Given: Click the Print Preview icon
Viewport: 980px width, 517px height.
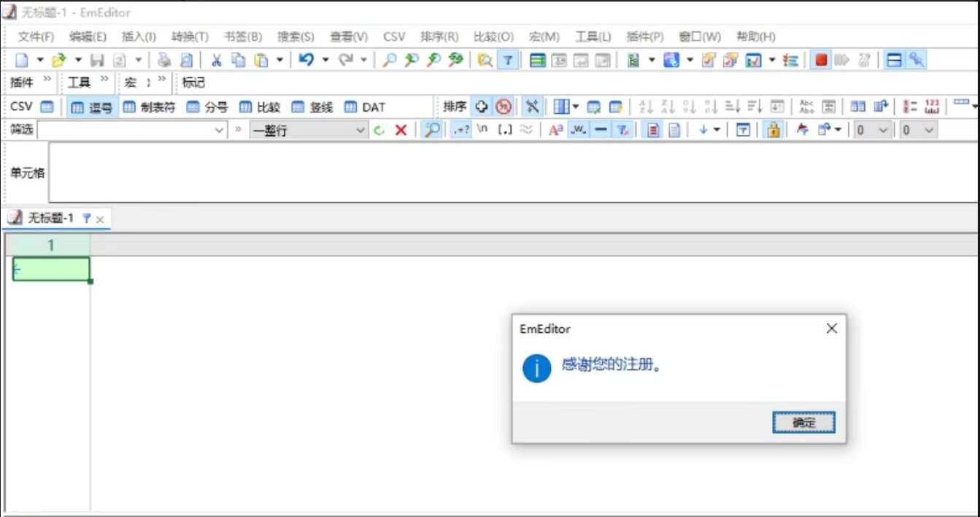Looking at the screenshot, I should tap(187, 60).
